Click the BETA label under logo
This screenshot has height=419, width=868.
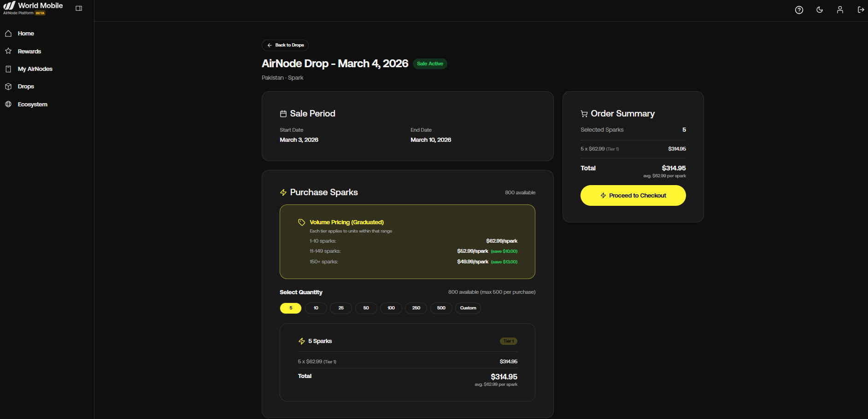[x=41, y=13]
